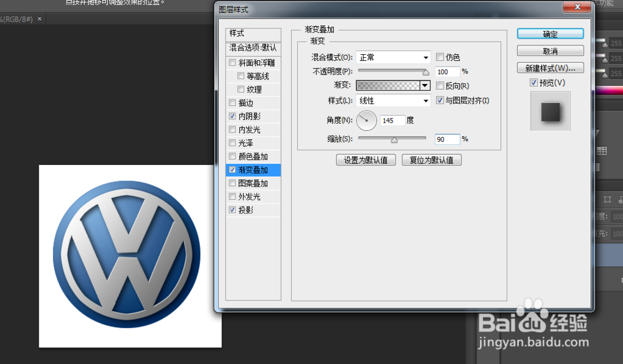Select 混合选项:默认 entry

click(x=253, y=48)
